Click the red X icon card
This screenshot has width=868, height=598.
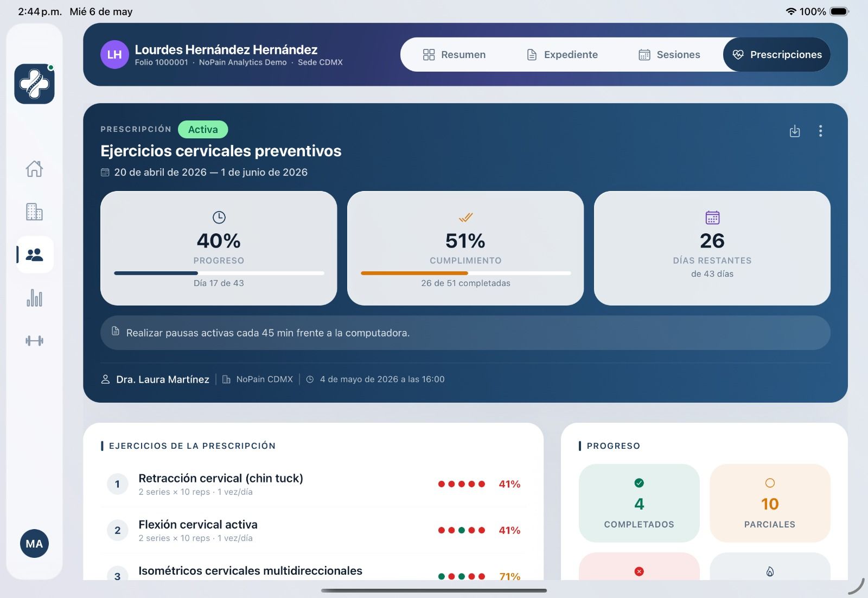click(x=639, y=567)
